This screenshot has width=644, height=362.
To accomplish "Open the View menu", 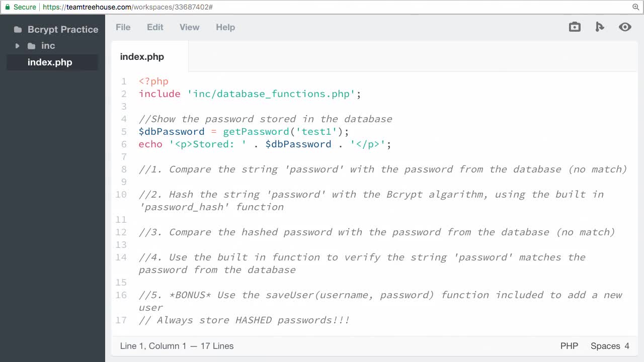I will 189,27.
